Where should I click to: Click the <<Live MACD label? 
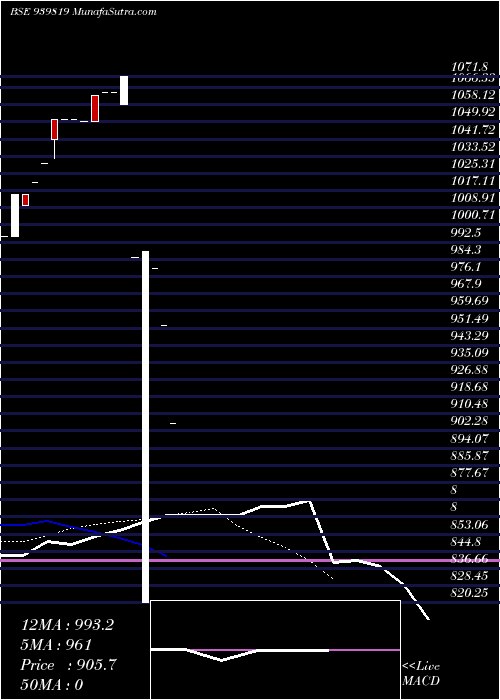(421, 673)
